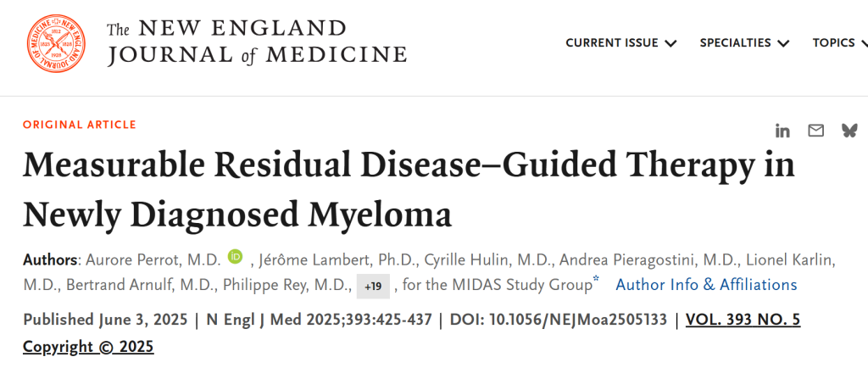Expand the Current Issue dropdown menu

coord(620,43)
